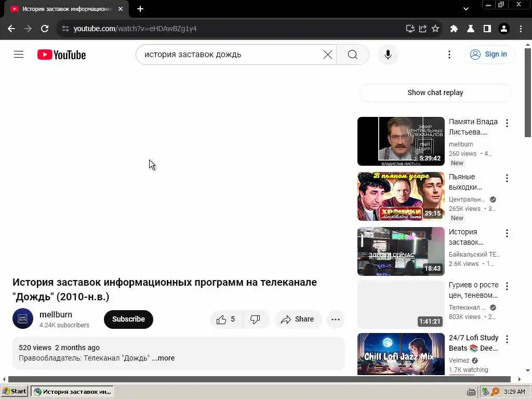Install app icon in the address bar
This screenshot has width=532, height=399.
pos(410,29)
